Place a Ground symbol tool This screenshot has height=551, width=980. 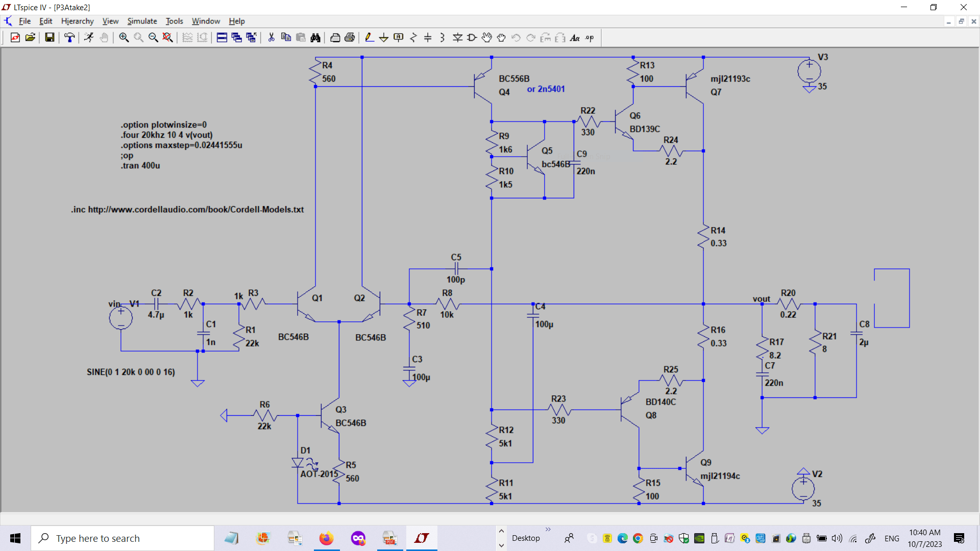tap(384, 38)
